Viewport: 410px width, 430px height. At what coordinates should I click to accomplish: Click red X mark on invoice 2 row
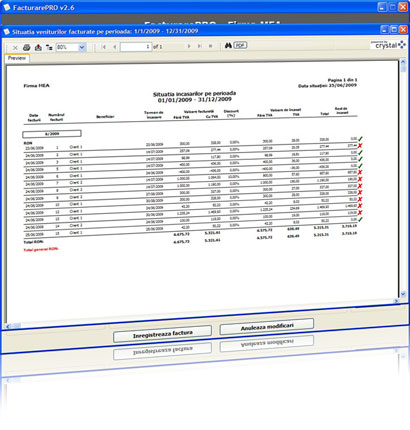[x=360, y=145]
